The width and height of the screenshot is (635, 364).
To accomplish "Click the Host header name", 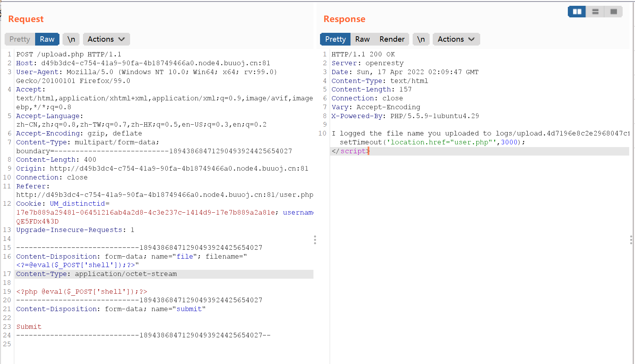I will [x=25, y=63].
